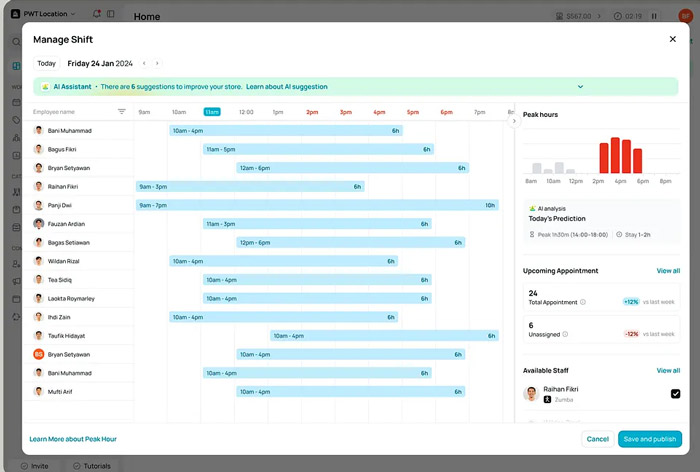The width and height of the screenshot is (700, 472).
Task: Close the Manage Shift dialog
Action: [672, 39]
